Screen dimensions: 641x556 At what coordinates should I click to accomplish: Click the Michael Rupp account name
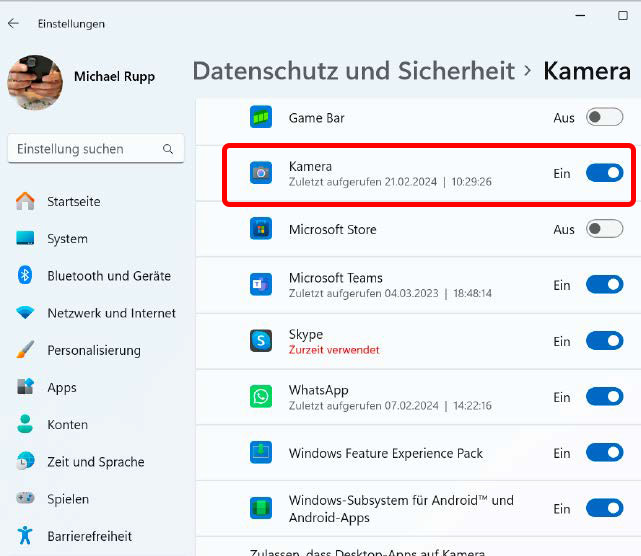tap(114, 76)
